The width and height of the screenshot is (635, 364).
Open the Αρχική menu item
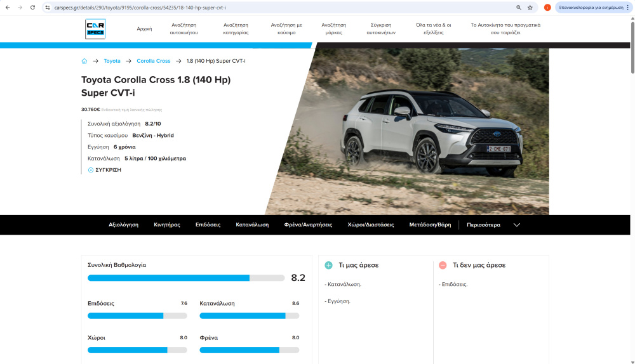144,29
